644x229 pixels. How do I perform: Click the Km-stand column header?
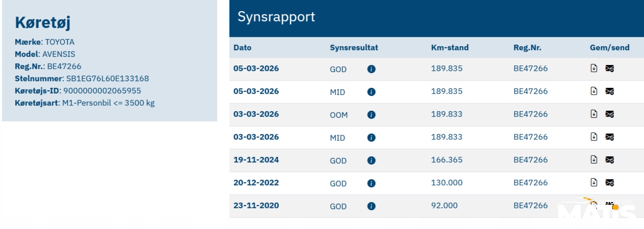449,48
